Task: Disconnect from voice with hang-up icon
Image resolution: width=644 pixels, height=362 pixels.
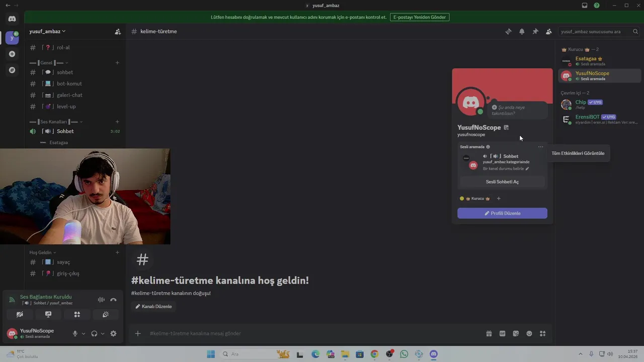Action: pyautogui.click(x=113, y=300)
